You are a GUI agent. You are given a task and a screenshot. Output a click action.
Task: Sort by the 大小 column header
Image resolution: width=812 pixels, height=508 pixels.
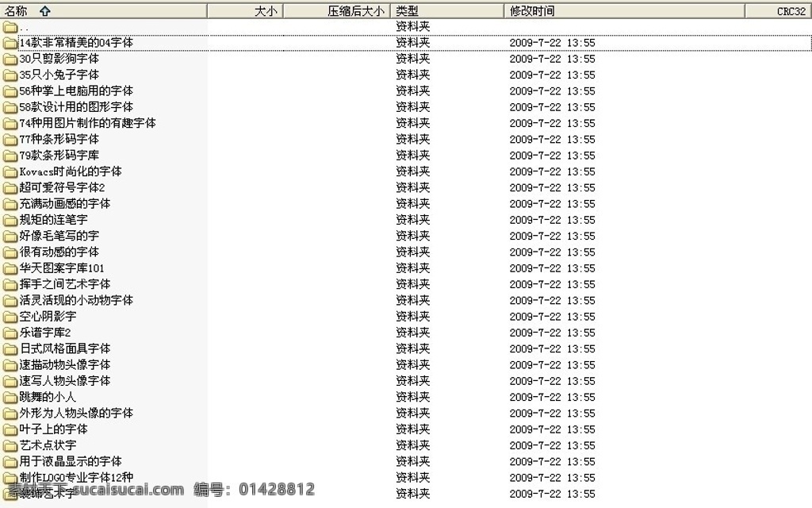point(246,11)
